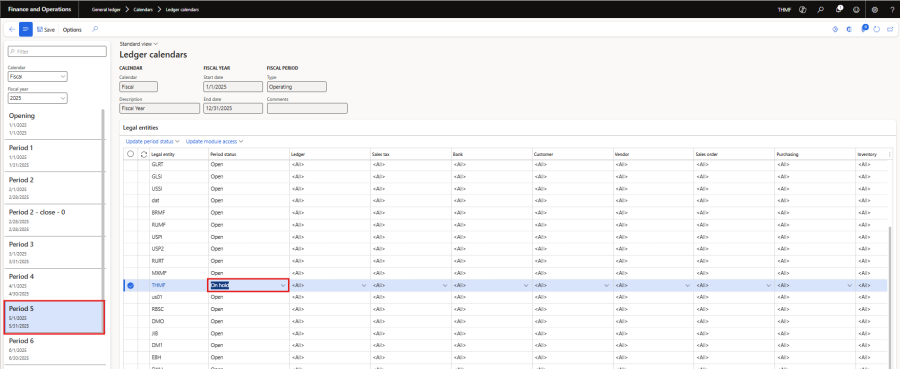Click the selected row checkmark for THMF
Image resolution: width=900 pixels, height=369 pixels.
130,285
